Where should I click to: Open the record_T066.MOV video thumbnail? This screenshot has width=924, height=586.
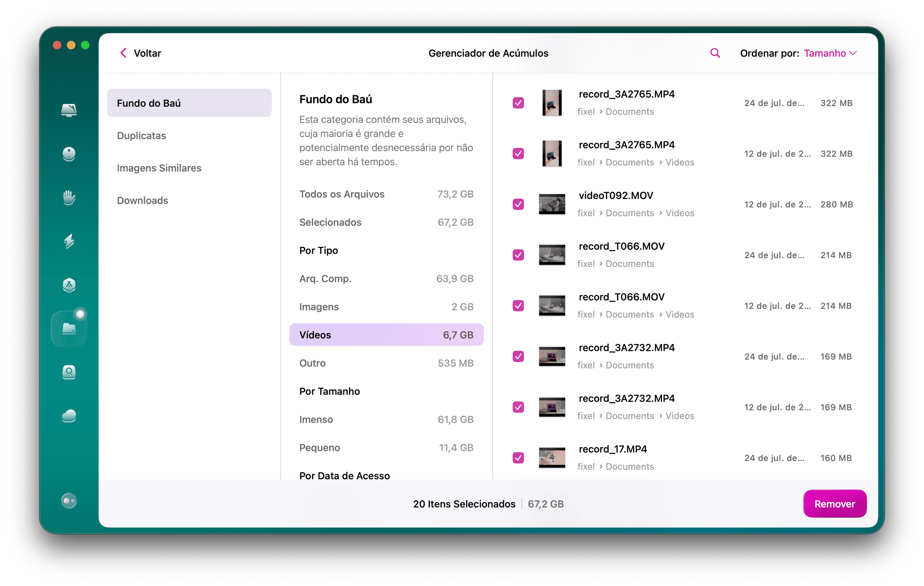coord(552,254)
